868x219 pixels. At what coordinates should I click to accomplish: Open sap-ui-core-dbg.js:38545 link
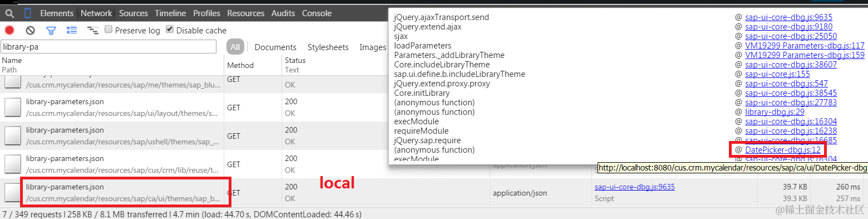[x=791, y=93]
